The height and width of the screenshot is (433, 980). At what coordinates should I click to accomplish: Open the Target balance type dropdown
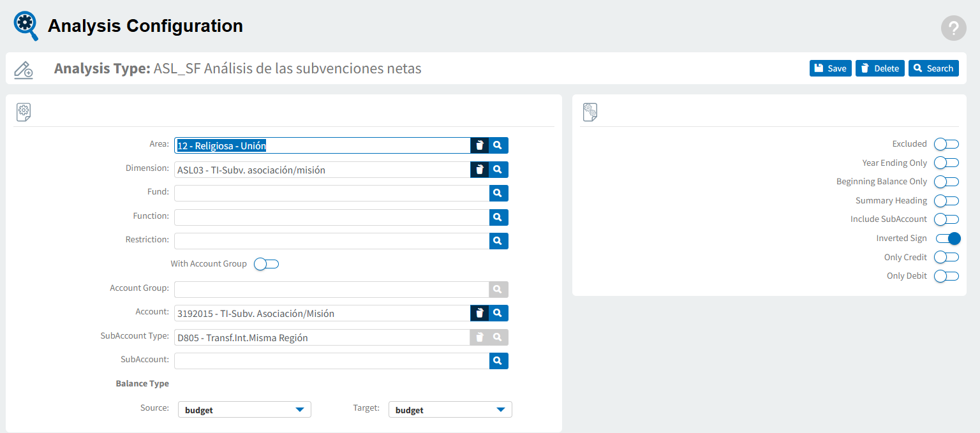450,409
